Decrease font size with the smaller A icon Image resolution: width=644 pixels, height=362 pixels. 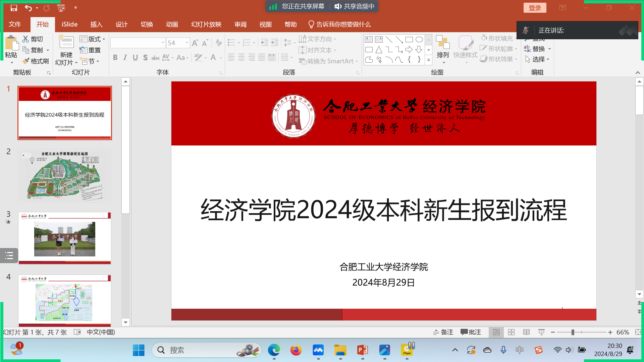(x=205, y=43)
